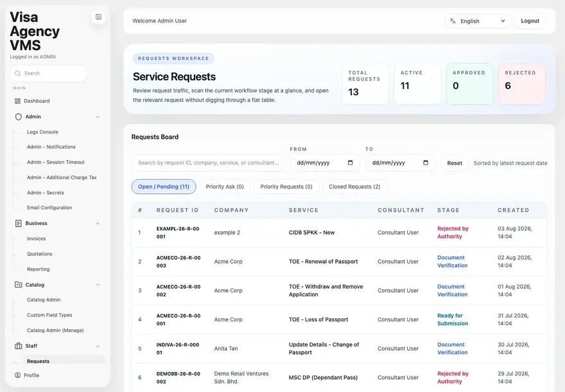The width and height of the screenshot is (565, 392).
Task: Click 'Ready for Submission' stage cell
Action: pyautogui.click(x=453, y=320)
